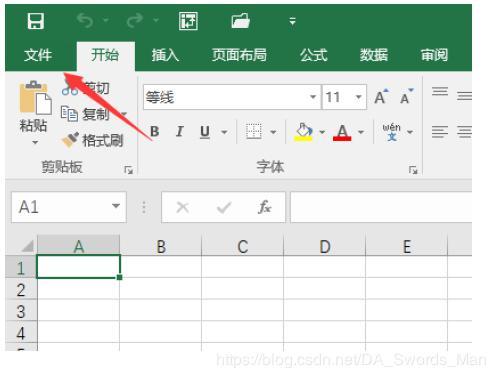Switch to the 插入 (Insert) tab
Screen dimensions: 495x378
click(165, 55)
